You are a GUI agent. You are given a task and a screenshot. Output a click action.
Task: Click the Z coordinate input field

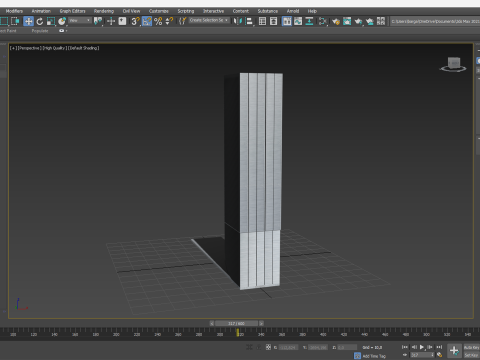[347, 347]
